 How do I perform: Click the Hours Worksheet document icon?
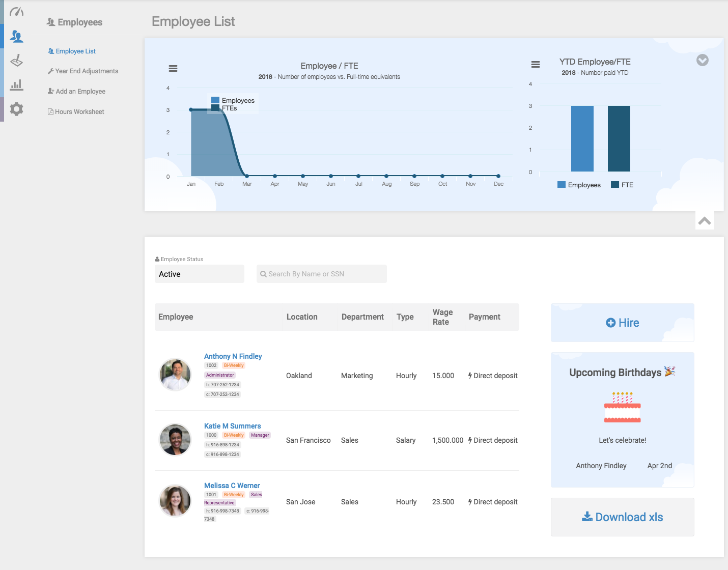click(50, 111)
